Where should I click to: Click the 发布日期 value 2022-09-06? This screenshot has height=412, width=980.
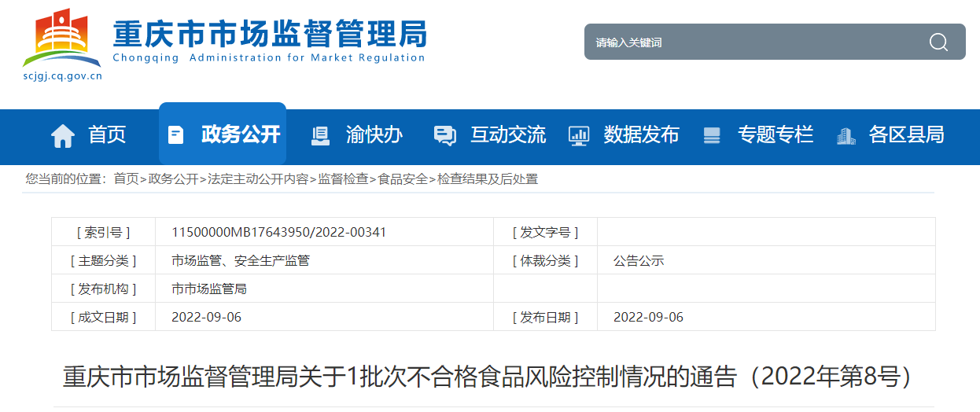[649, 317]
